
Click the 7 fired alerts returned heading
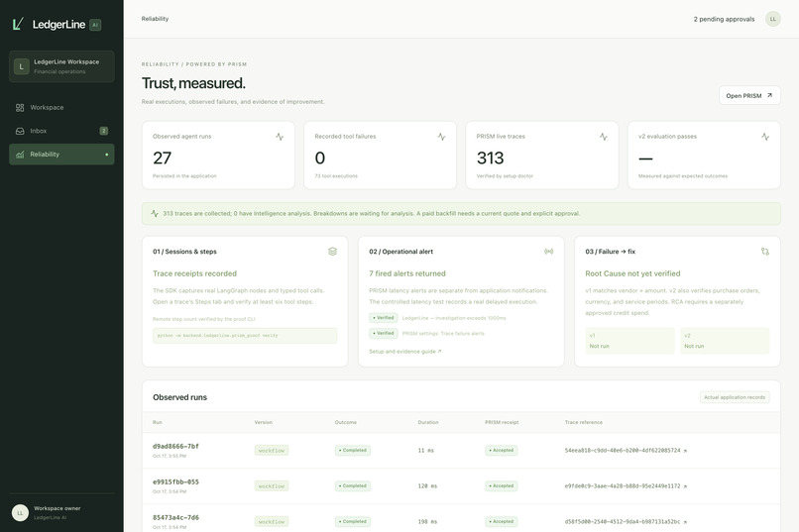[x=407, y=273]
